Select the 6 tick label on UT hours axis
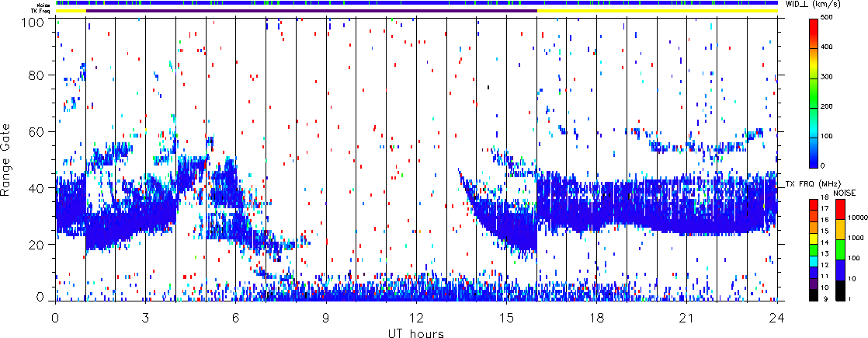868x338 pixels. 236,318
